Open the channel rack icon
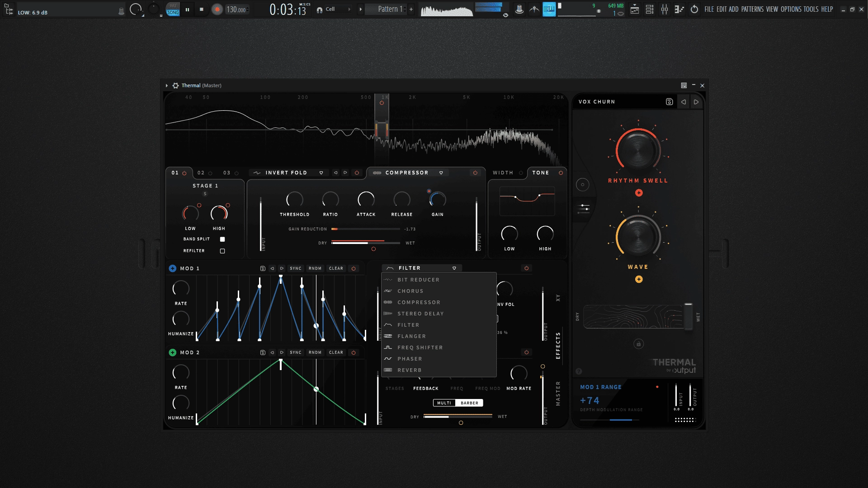This screenshot has height=488, width=868. (x=650, y=9)
